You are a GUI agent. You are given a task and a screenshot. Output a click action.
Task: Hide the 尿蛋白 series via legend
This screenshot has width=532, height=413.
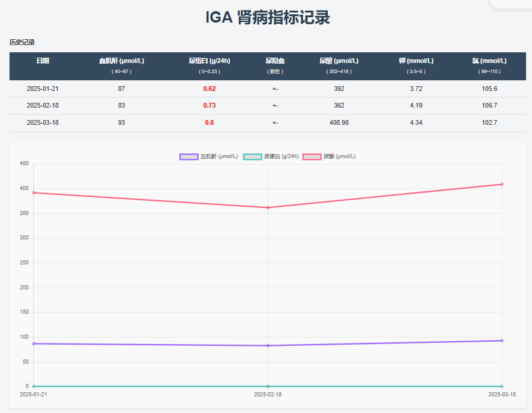(271, 156)
